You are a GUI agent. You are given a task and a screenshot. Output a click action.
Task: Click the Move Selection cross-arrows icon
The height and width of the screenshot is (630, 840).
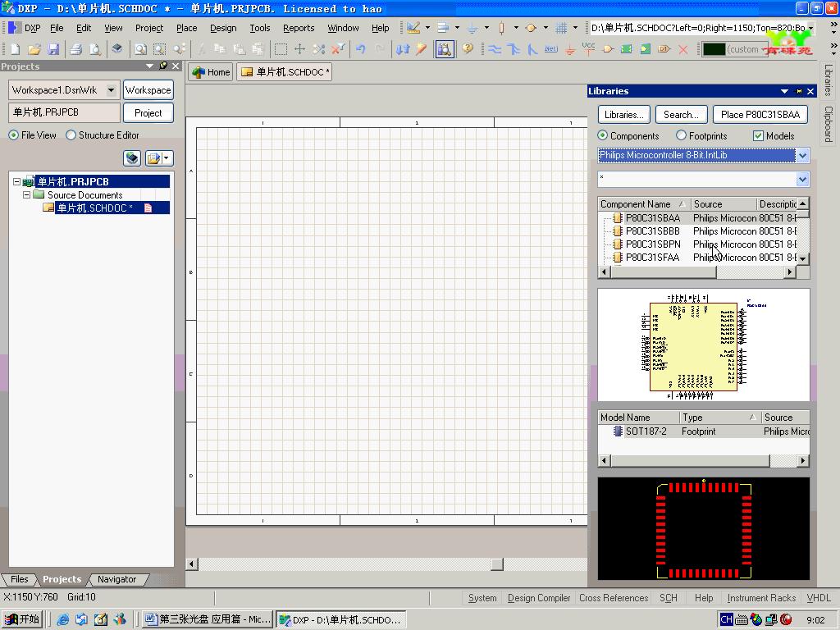pos(299,49)
